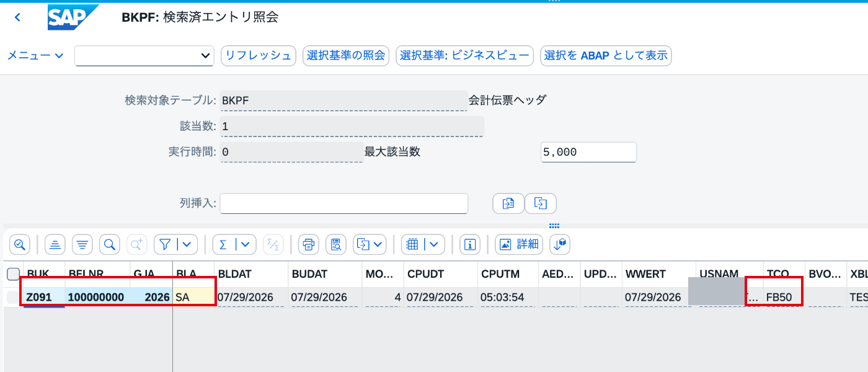This screenshot has width=868, height=372.
Task: Click the 詳細 button
Action: 519,244
